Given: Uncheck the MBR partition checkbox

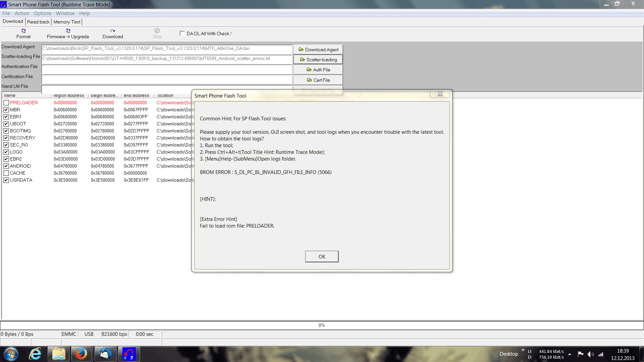Looking at the screenshot, I should tap(6, 110).
